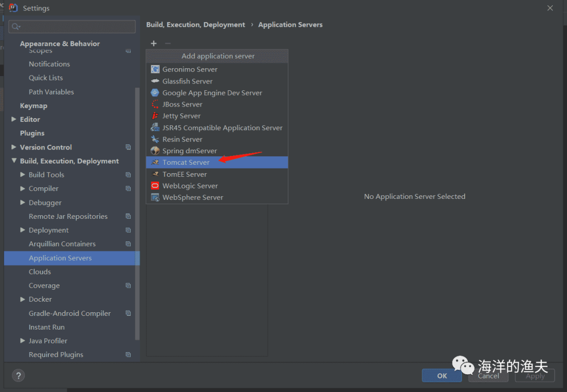Viewport: 567px width, 392px height.
Task: Open Plugins settings
Action: 32,133
